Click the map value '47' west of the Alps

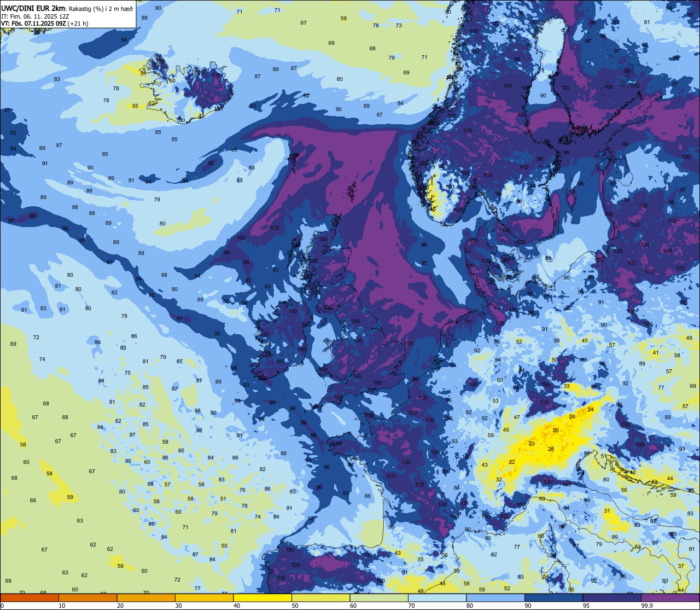517,417
